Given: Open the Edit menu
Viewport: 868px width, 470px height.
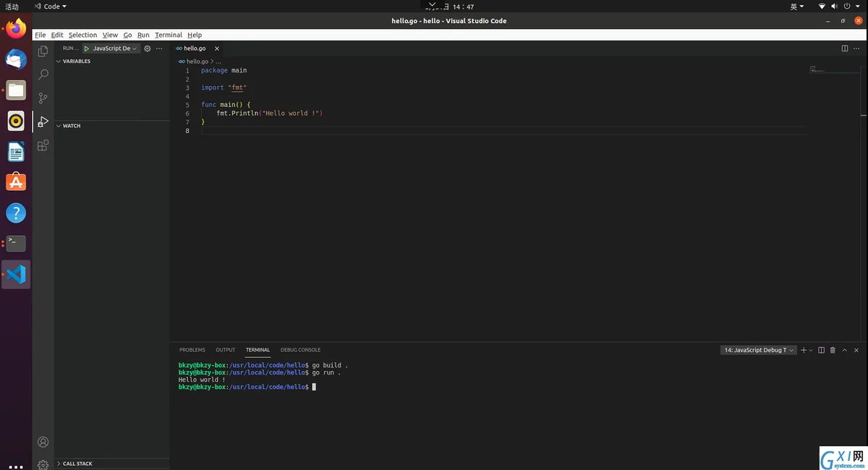Looking at the screenshot, I should [57, 35].
